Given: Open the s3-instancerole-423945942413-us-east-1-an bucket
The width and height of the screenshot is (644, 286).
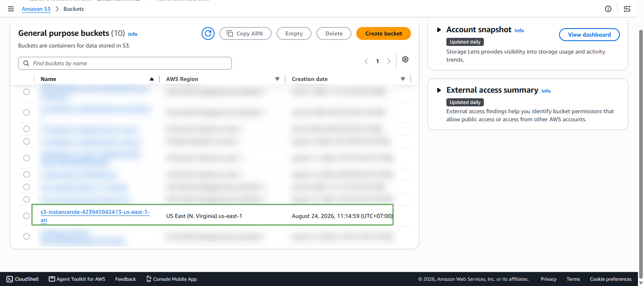Looking at the screenshot, I should tap(95, 216).
